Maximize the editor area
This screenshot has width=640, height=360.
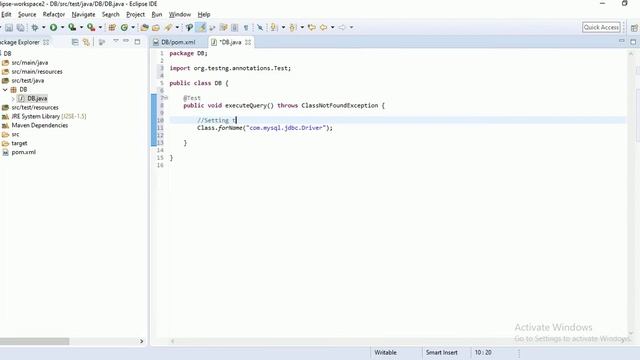(633, 42)
